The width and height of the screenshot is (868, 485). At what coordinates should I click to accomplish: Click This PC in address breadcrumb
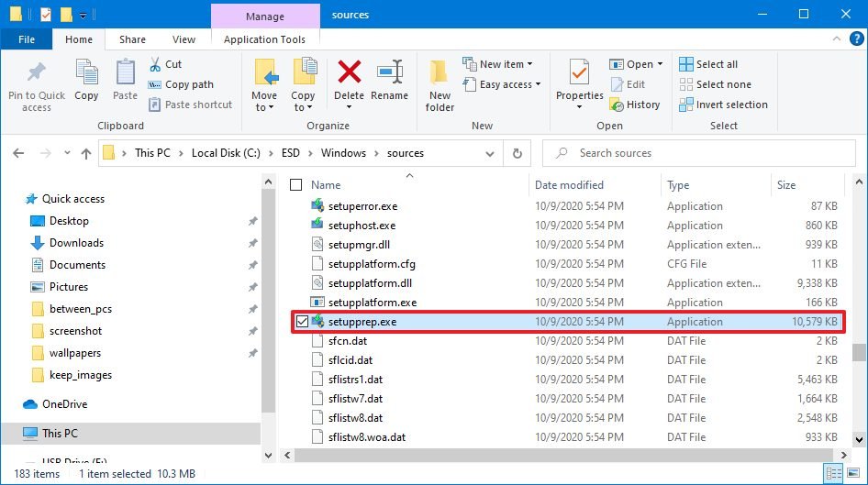pyautogui.click(x=153, y=153)
